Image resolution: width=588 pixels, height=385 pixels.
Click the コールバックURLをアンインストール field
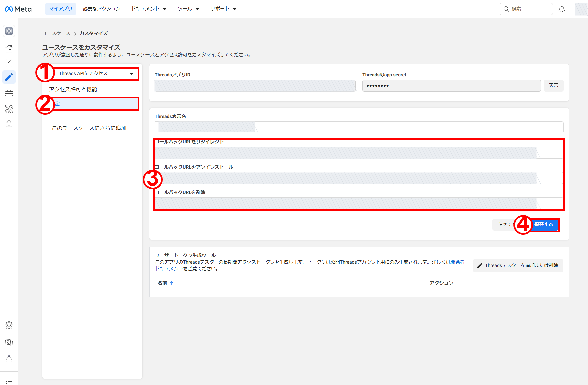click(x=359, y=178)
